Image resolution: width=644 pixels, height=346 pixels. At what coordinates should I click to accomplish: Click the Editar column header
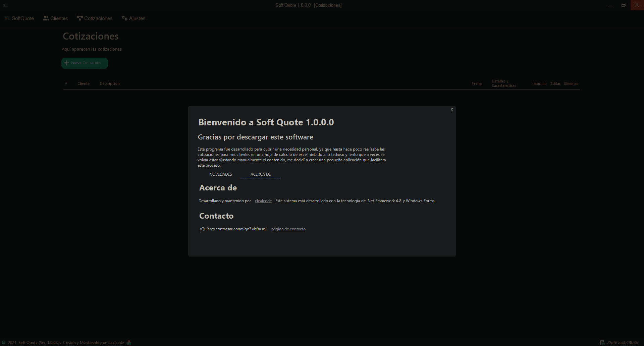click(555, 83)
